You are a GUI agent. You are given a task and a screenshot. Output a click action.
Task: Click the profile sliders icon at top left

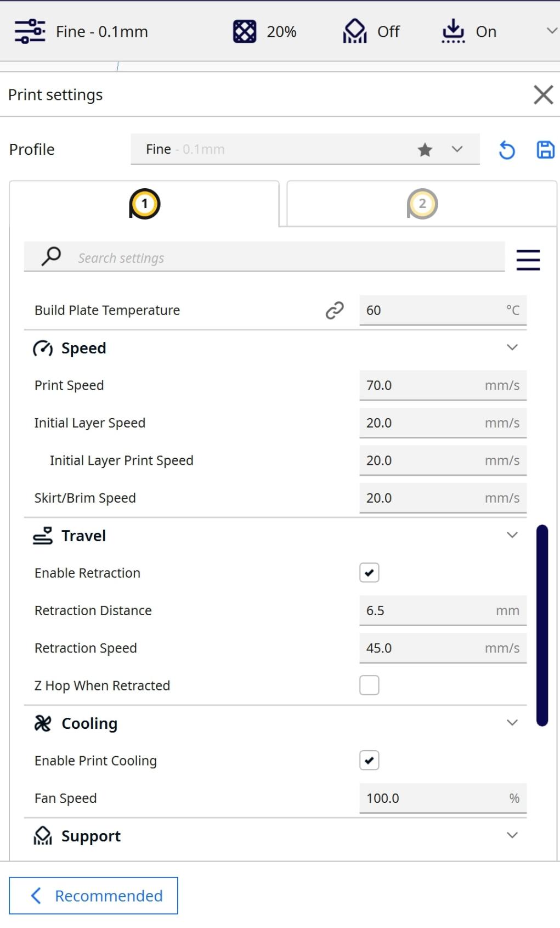30,31
